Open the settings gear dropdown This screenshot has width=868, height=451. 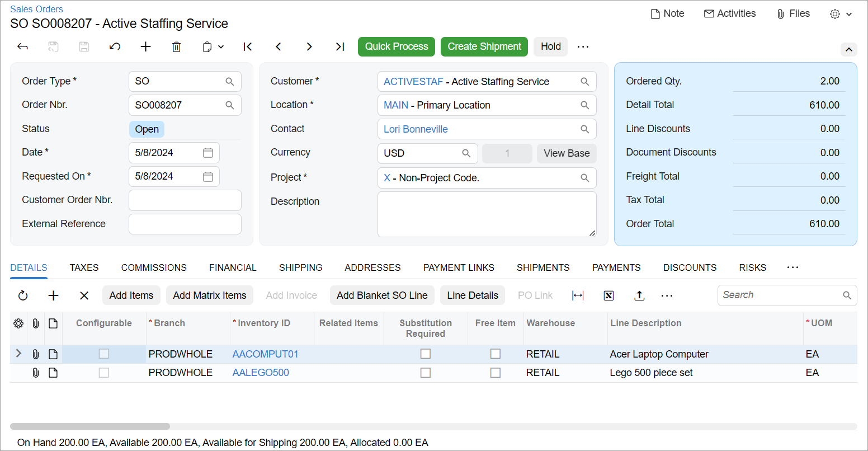841,14
